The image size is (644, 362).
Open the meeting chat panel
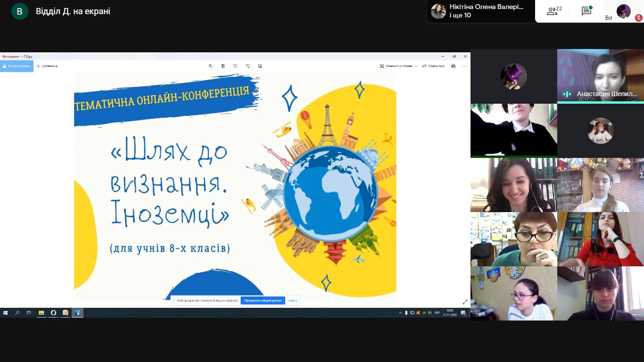(586, 11)
